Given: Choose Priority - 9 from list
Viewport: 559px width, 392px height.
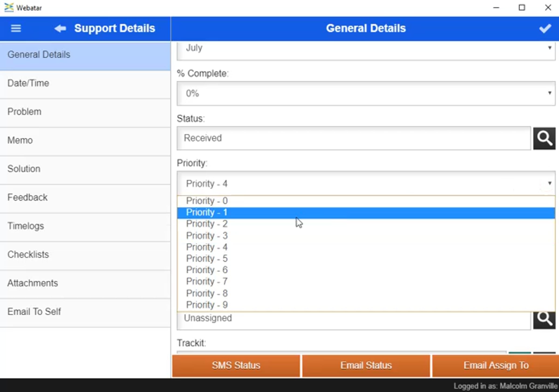Looking at the screenshot, I should click(x=366, y=305).
